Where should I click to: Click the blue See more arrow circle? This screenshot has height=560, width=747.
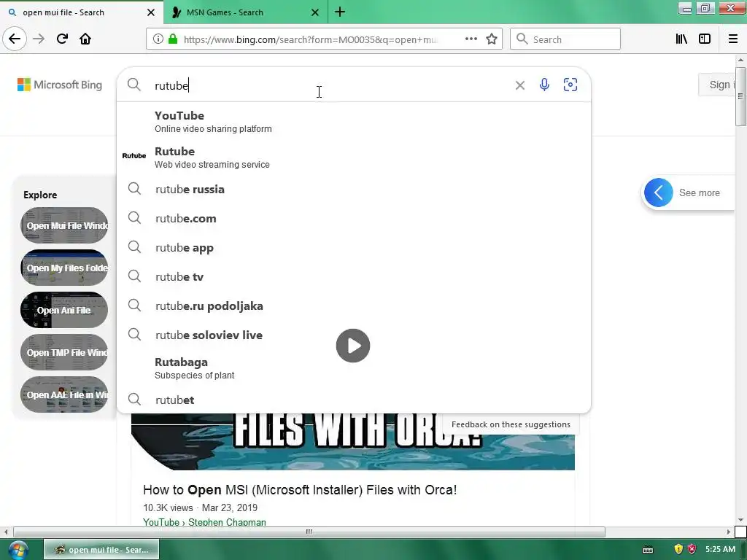(659, 192)
